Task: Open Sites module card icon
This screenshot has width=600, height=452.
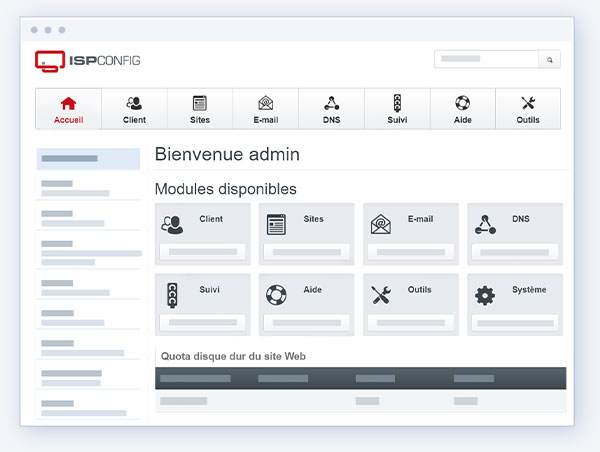Action: pos(276,225)
